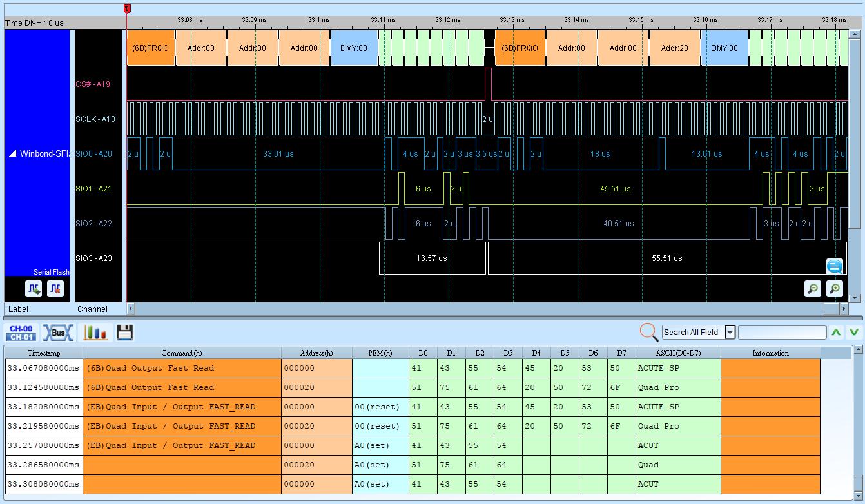Sort by the Timestamp column header
865x504 pixels.
click(44, 353)
